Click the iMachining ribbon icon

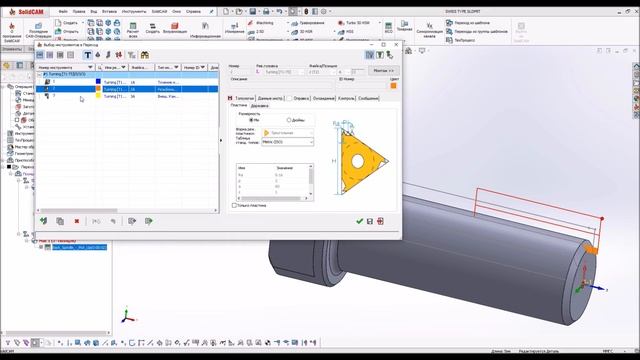click(x=251, y=23)
